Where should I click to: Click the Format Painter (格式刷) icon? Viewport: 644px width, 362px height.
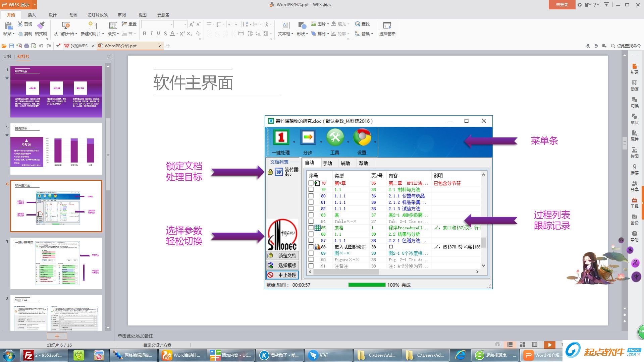pyautogui.click(x=41, y=25)
